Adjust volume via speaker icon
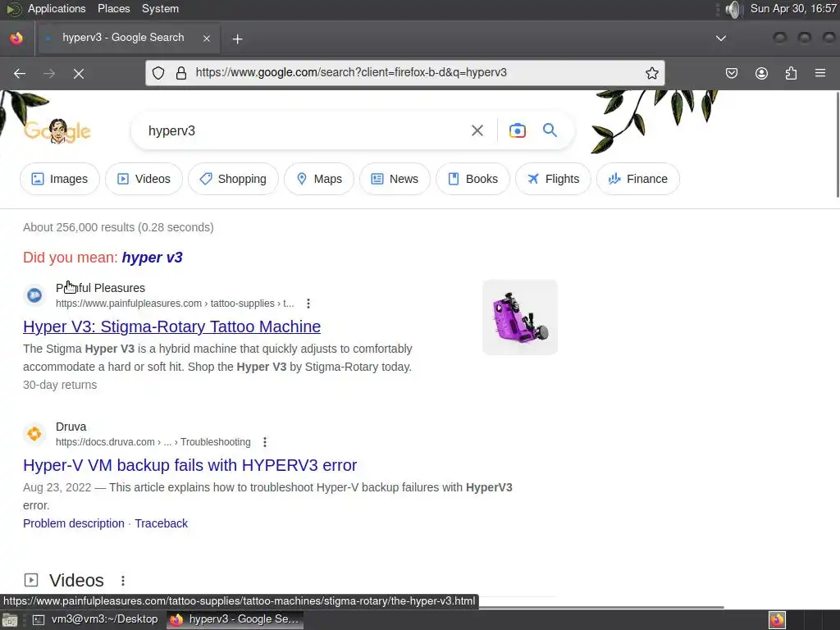Screen dimensions: 840x630 pyautogui.click(x=733, y=9)
